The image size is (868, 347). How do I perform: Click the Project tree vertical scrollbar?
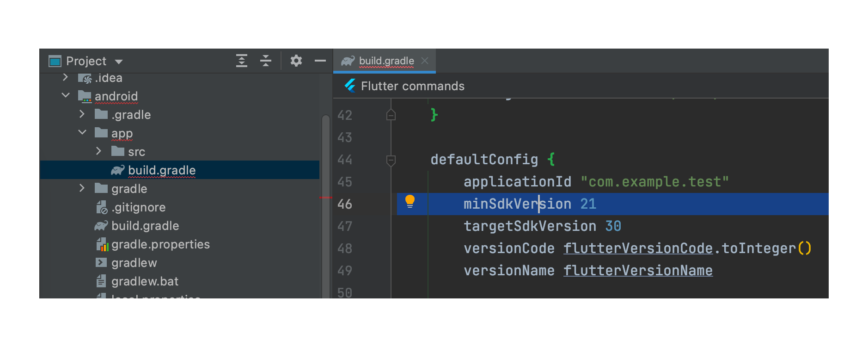tap(326, 206)
